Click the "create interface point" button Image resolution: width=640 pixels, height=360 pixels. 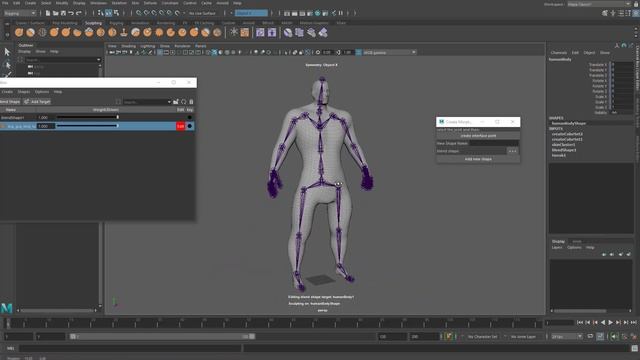coord(478,136)
